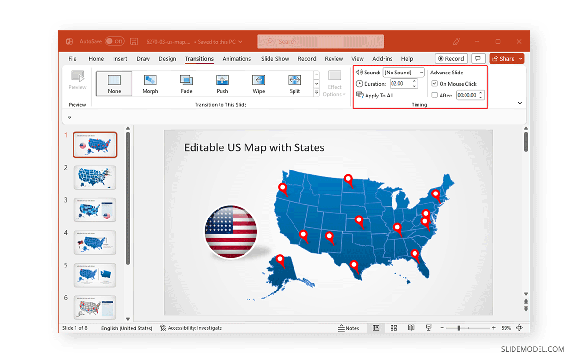Open the Slide Show ribbon tab
This screenshot has width=588, height=364.
[274, 58]
